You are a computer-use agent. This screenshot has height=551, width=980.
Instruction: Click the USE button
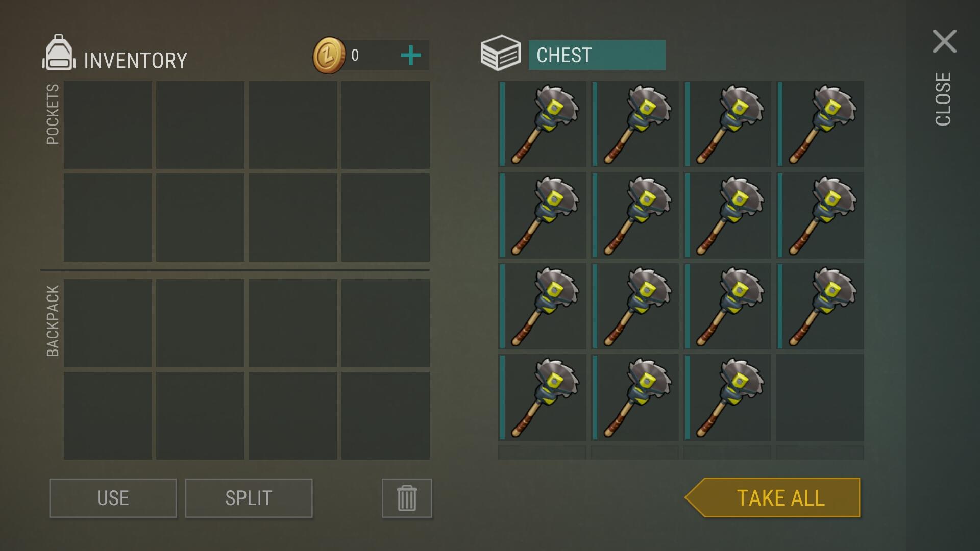[113, 498]
